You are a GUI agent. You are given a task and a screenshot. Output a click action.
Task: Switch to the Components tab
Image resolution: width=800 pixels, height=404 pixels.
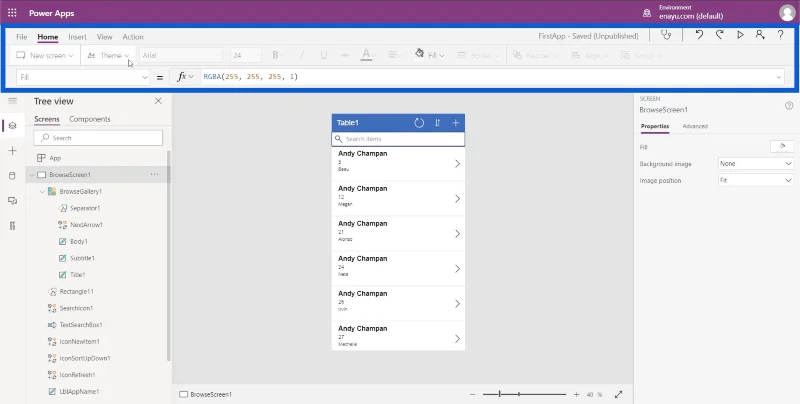[90, 119]
